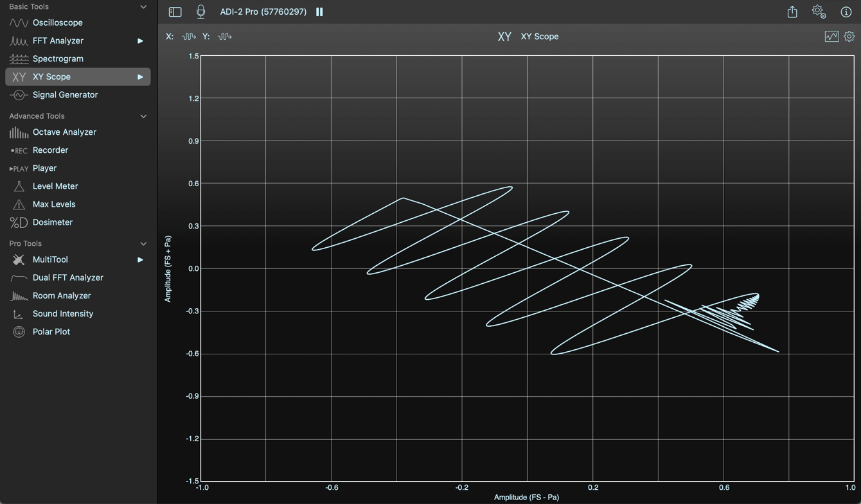Click the Oscilloscope waveform icon

[x=19, y=23]
